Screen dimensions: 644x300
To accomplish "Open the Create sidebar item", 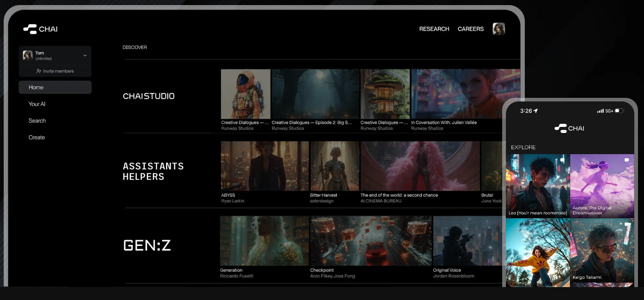I will [x=36, y=137].
